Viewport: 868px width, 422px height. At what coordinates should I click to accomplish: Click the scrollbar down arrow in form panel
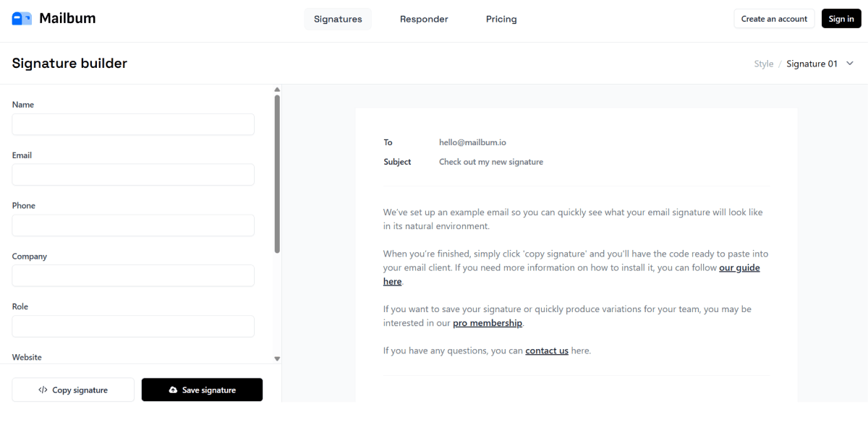coord(277,358)
